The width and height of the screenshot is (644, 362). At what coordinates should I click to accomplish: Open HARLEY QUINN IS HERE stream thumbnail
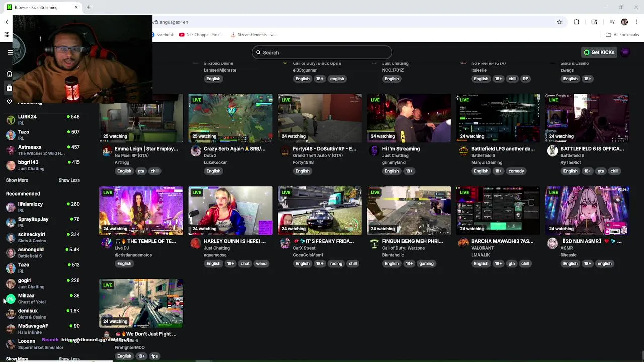[230, 211]
